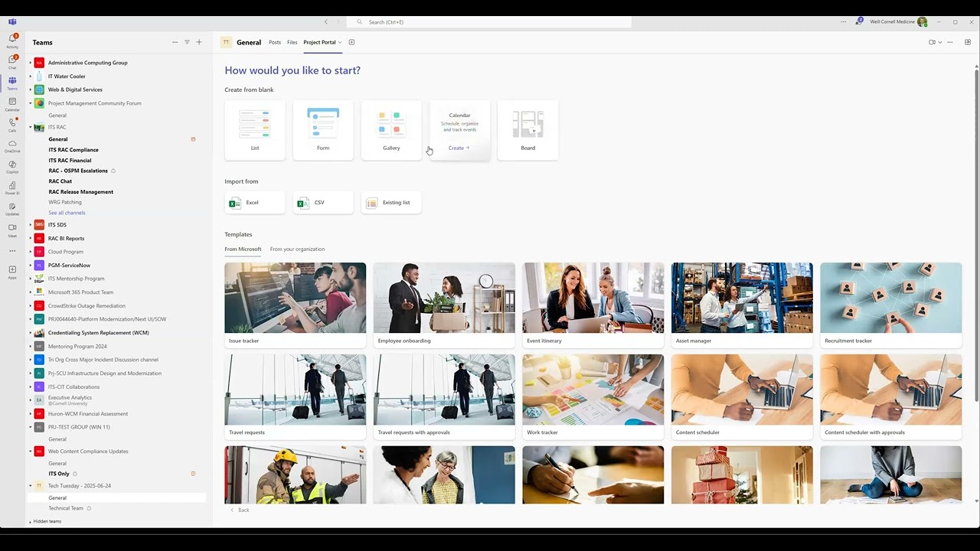This screenshot has height=551, width=980.
Task: Select the Asset manager template
Action: tap(742, 305)
